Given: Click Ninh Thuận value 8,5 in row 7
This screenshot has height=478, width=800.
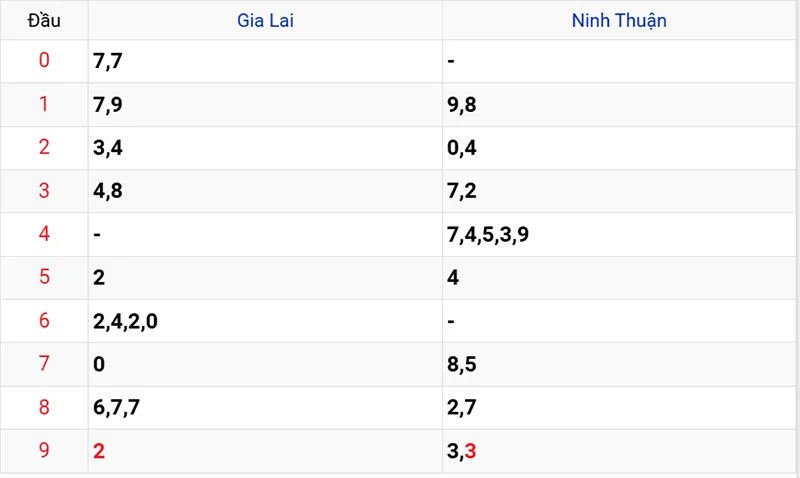Looking at the screenshot, I should tap(462, 364).
